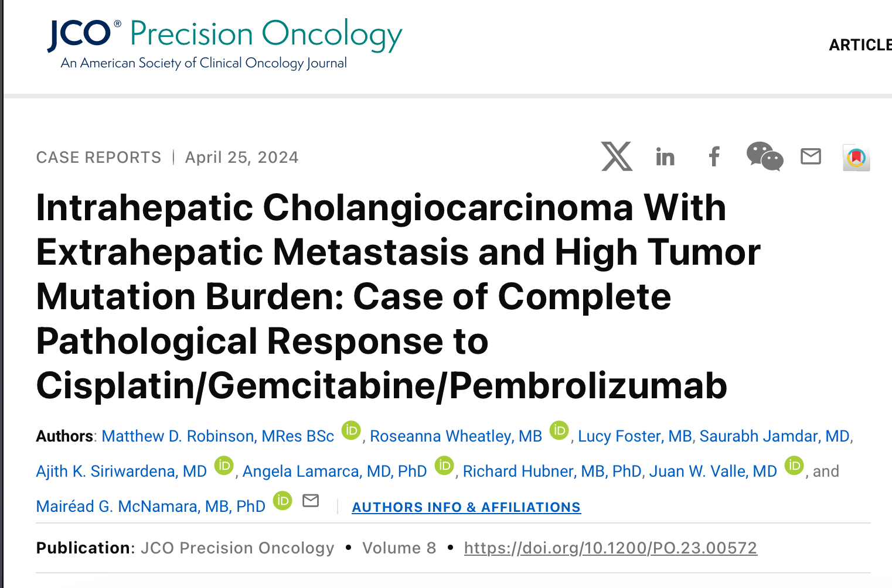This screenshot has height=588, width=892.
Task: Open author link Saurabh Jamdar, MD
Action: (775, 436)
